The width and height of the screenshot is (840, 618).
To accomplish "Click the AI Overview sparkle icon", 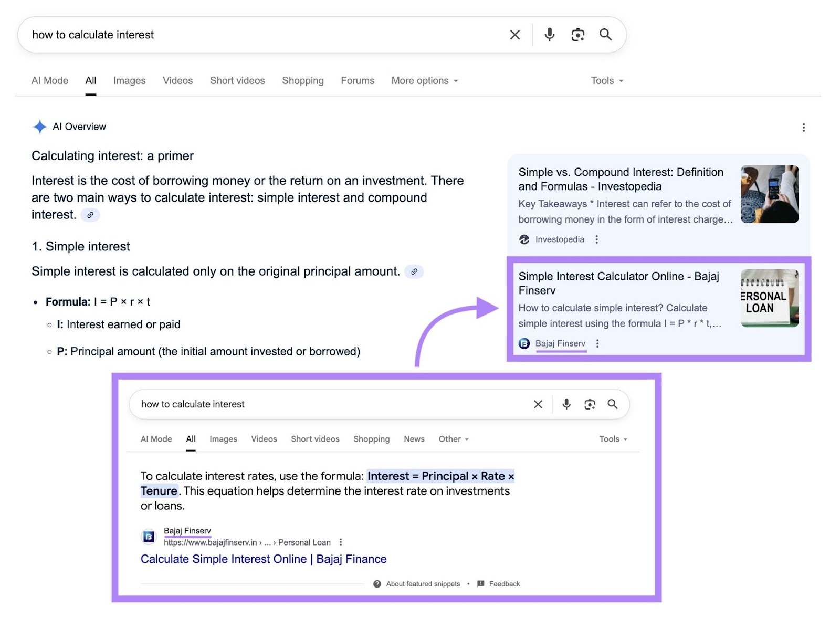I will coord(39,127).
